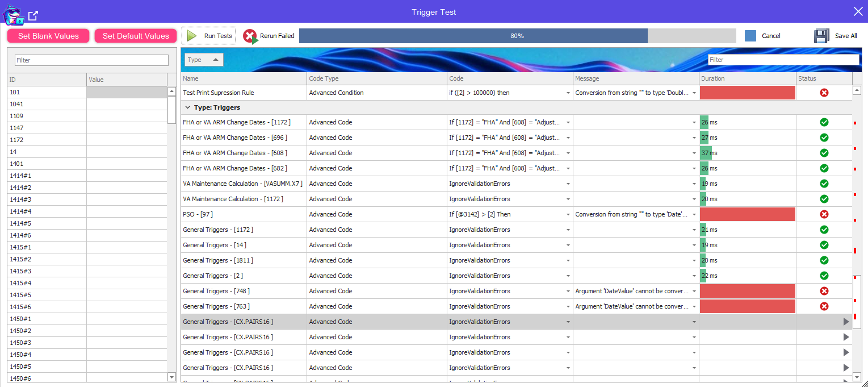Click the 80% progress bar

[517, 36]
